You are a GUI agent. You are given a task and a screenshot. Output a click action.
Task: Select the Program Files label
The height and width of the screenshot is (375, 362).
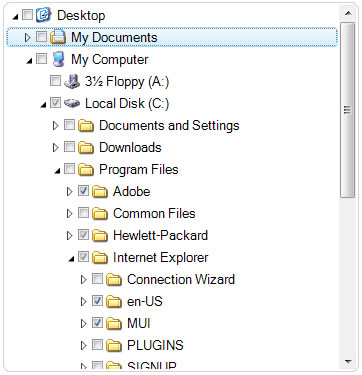(139, 170)
